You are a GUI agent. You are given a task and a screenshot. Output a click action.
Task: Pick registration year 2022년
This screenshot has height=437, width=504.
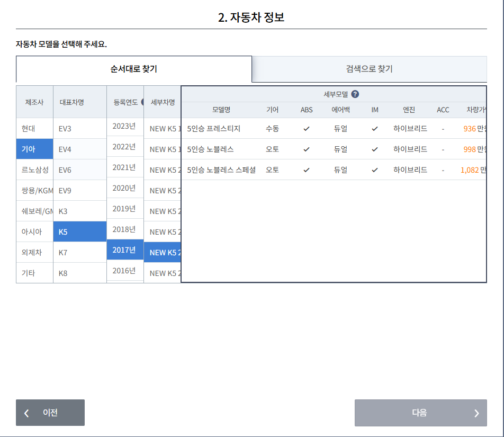tap(125, 147)
